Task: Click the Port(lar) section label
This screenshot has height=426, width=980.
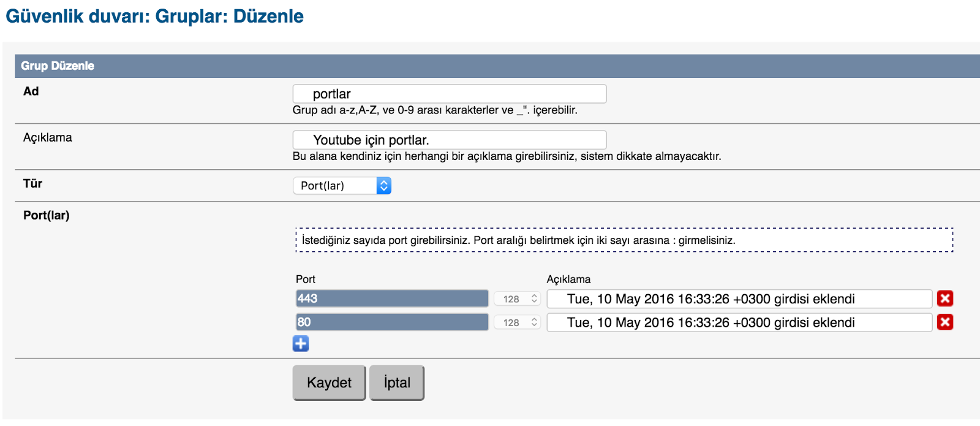Action: tap(47, 215)
